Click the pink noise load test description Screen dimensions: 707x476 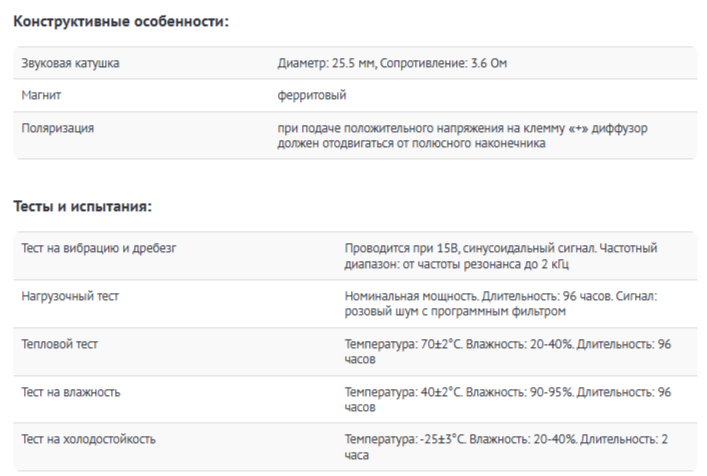pyautogui.click(x=501, y=303)
